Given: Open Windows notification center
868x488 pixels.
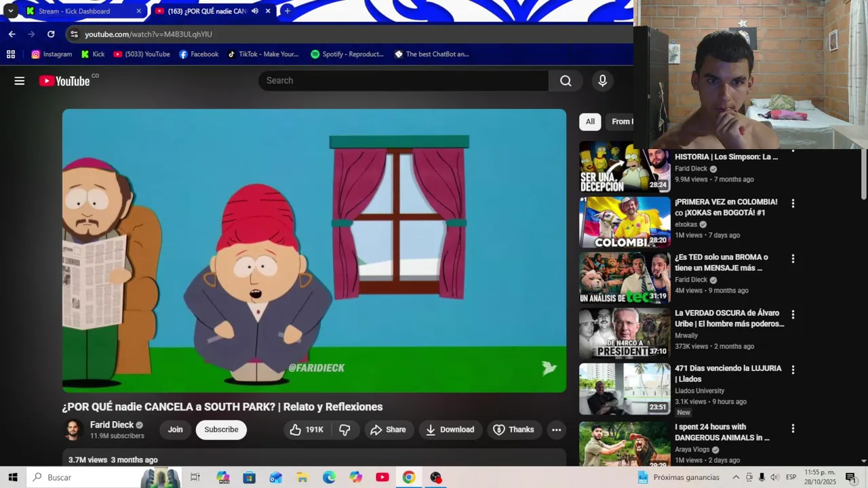Looking at the screenshot, I should tap(851, 477).
